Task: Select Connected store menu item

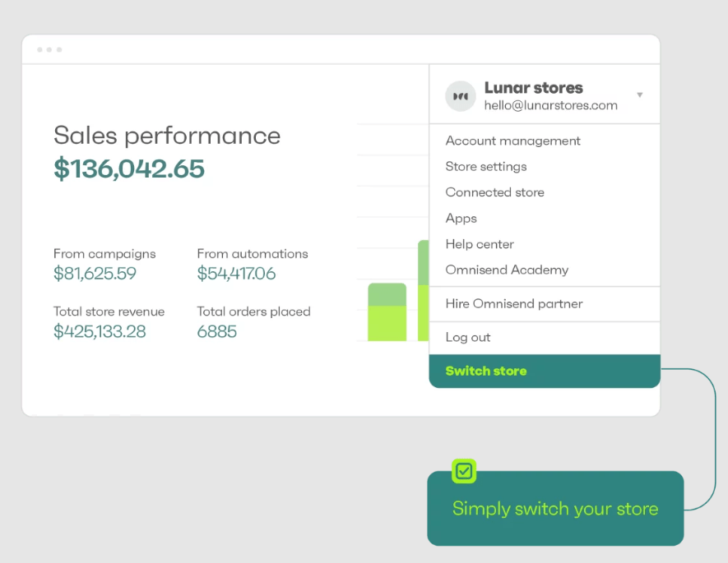Action: click(494, 192)
